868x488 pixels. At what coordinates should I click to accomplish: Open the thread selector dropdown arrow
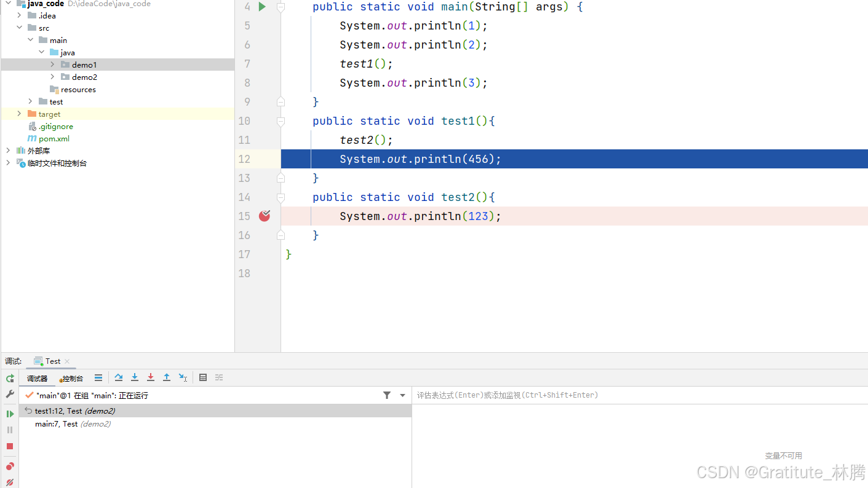click(403, 395)
